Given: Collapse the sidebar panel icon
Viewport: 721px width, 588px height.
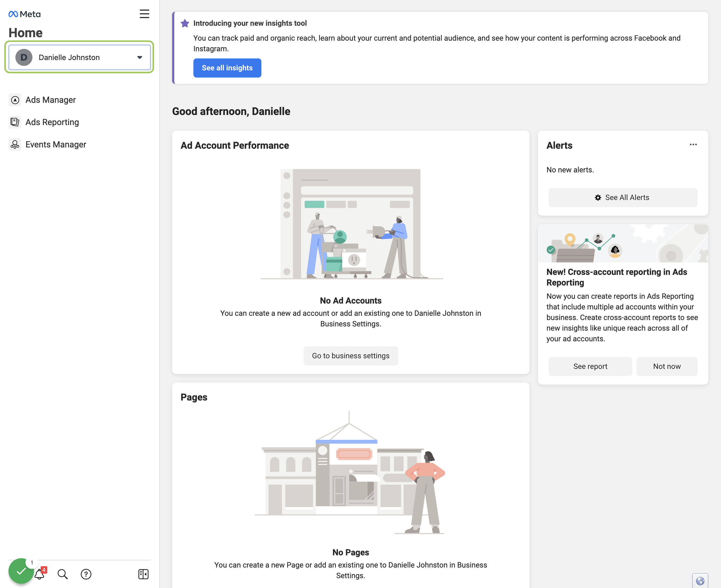Looking at the screenshot, I should coord(143,574).
